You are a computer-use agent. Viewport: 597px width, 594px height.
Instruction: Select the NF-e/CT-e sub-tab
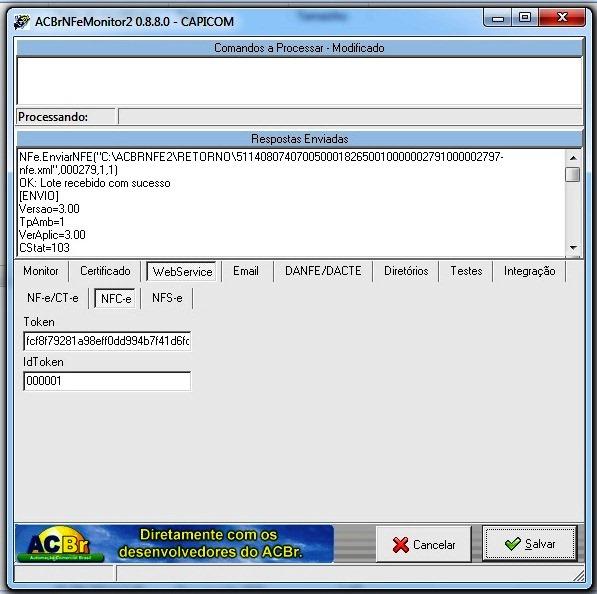tap(53, 298)
